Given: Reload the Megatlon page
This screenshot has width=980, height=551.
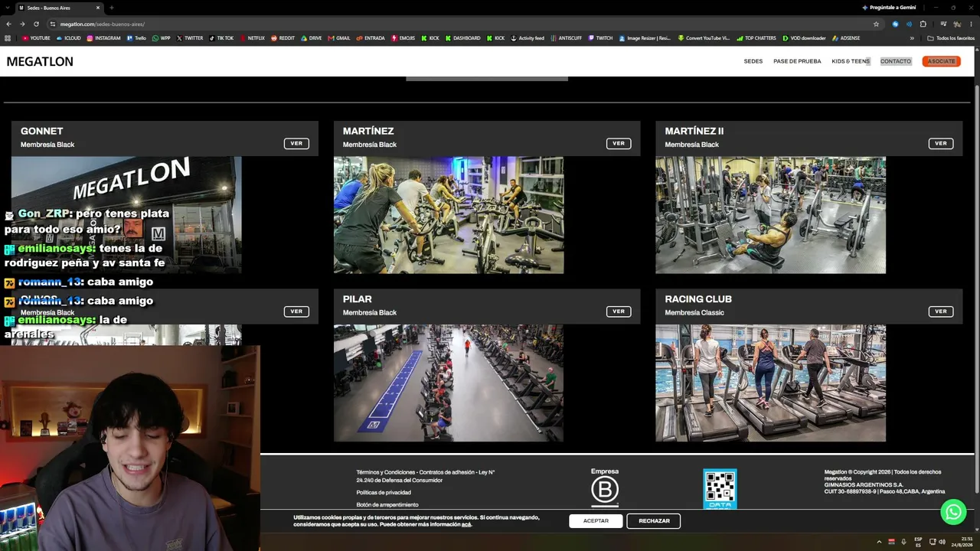Looking at the screenshot, I should 34,24.
